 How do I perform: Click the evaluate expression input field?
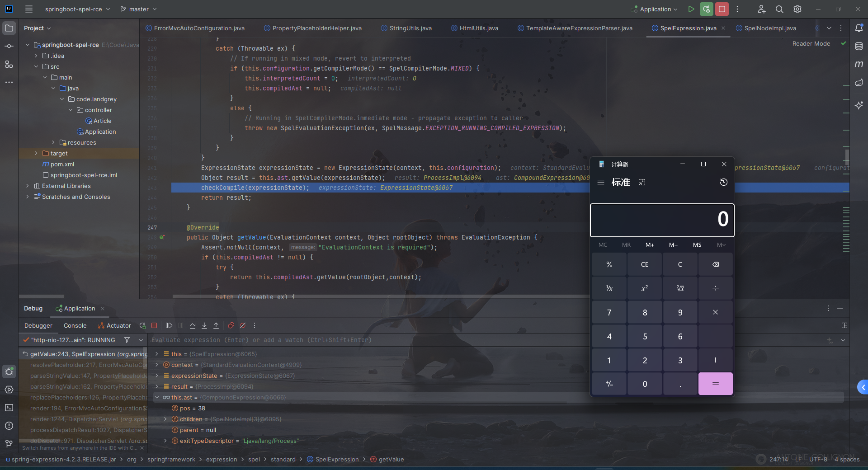[486, 340]
